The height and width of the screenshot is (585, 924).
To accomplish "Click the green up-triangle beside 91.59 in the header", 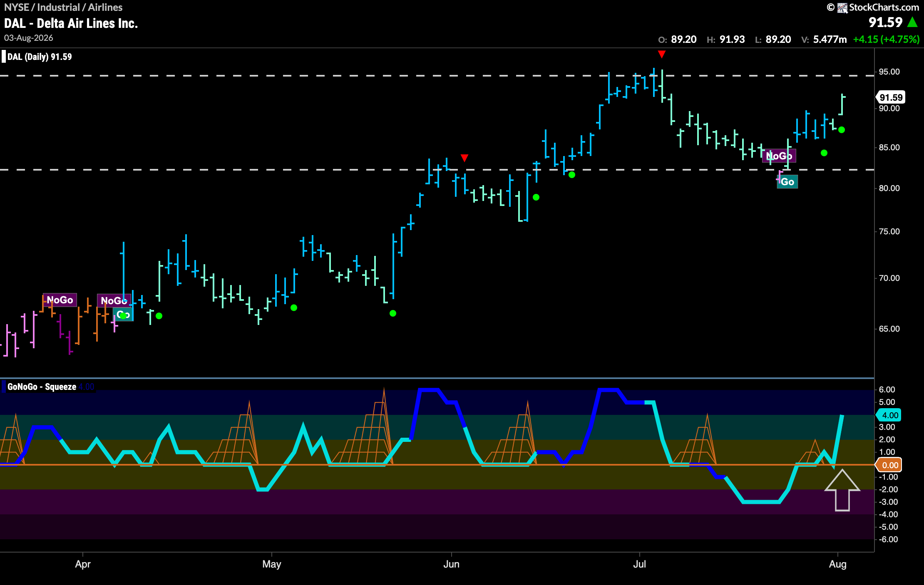I will coord(913,22).
